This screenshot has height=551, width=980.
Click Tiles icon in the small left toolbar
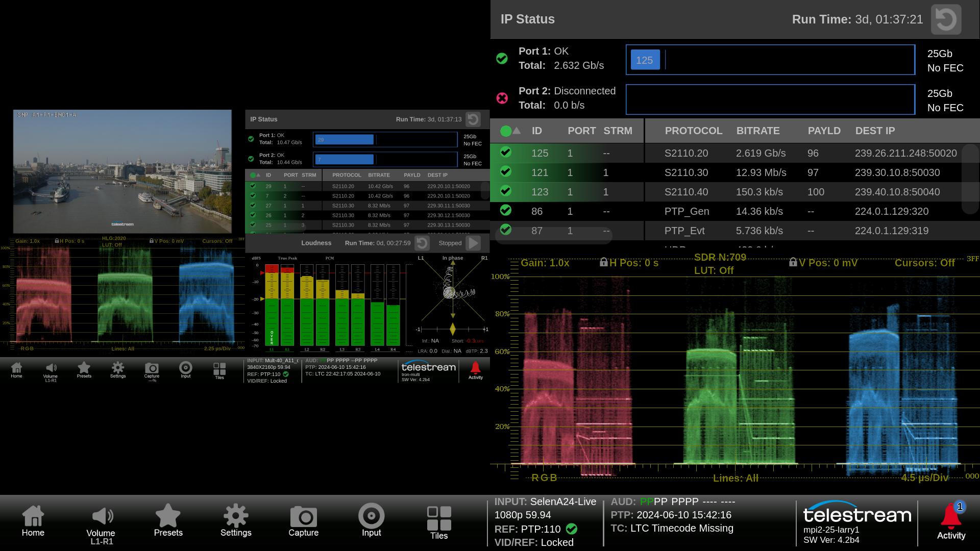[x=219, y=371]
